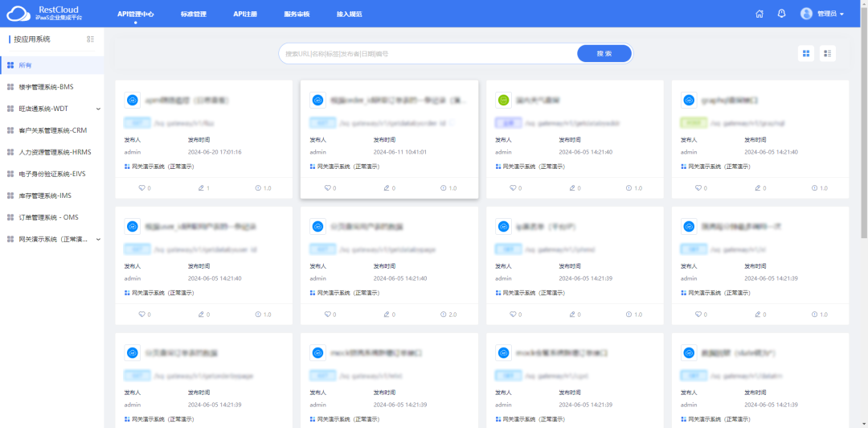Click favorite icon on first API card
The image size is (868, 428).
click(141, 188)
